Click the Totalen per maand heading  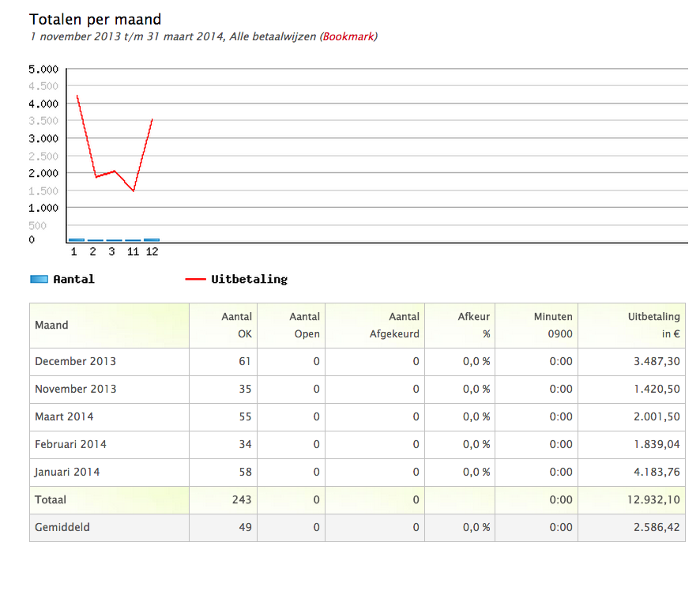pyautogui.click(x=95, y=20)
